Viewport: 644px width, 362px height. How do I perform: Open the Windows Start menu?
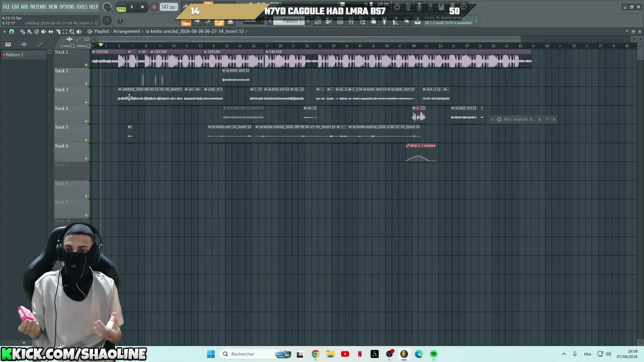click(x=211, y=354)
